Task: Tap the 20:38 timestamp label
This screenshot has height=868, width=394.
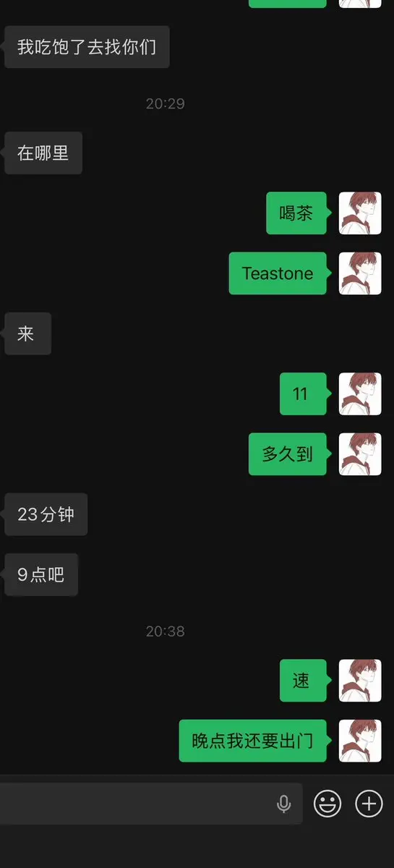Action: point(166,631)
